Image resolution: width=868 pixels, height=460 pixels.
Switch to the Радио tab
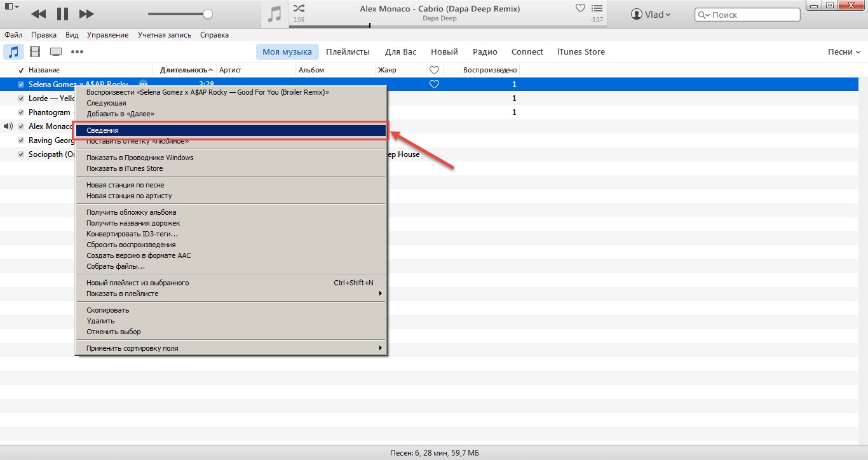485,52
